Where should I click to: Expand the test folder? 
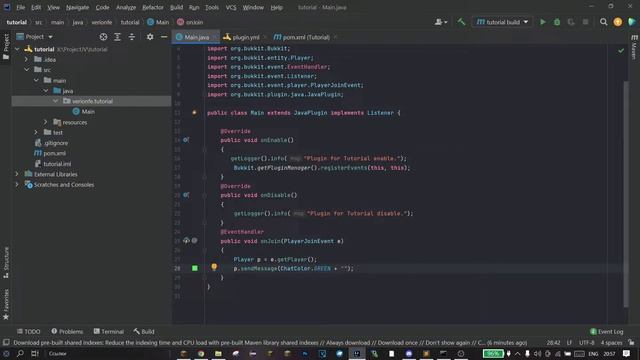tap(36, 132)
